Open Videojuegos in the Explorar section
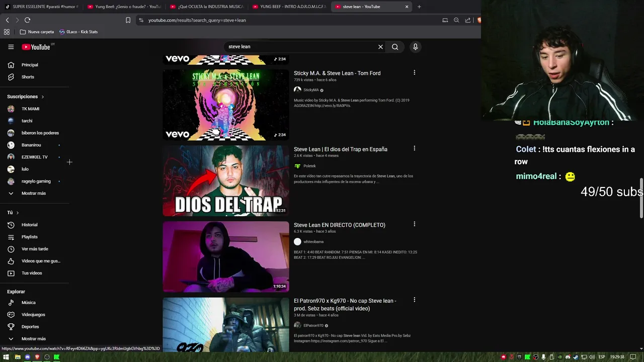This screenshot has width=644, height=362. coord(34,315)
